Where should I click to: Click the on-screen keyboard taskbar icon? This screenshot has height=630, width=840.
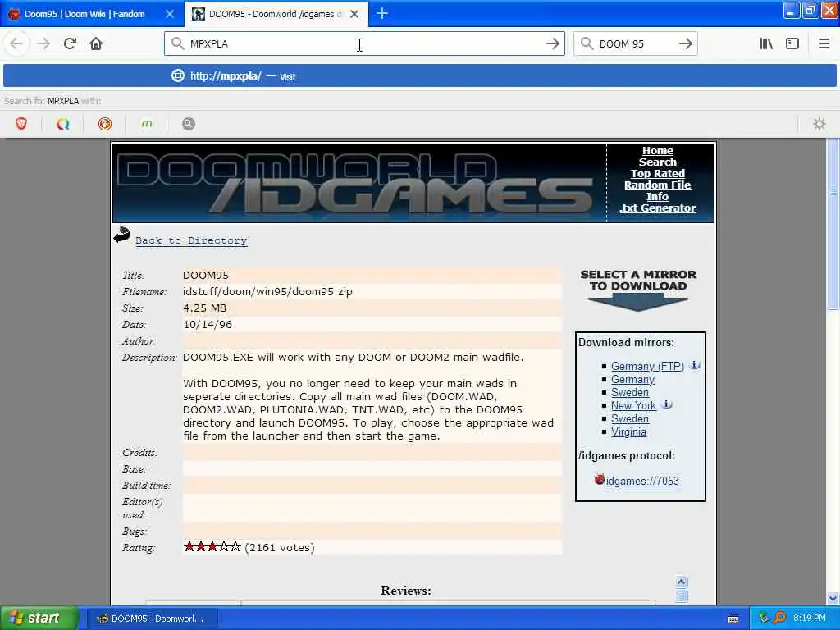[733, 619]
